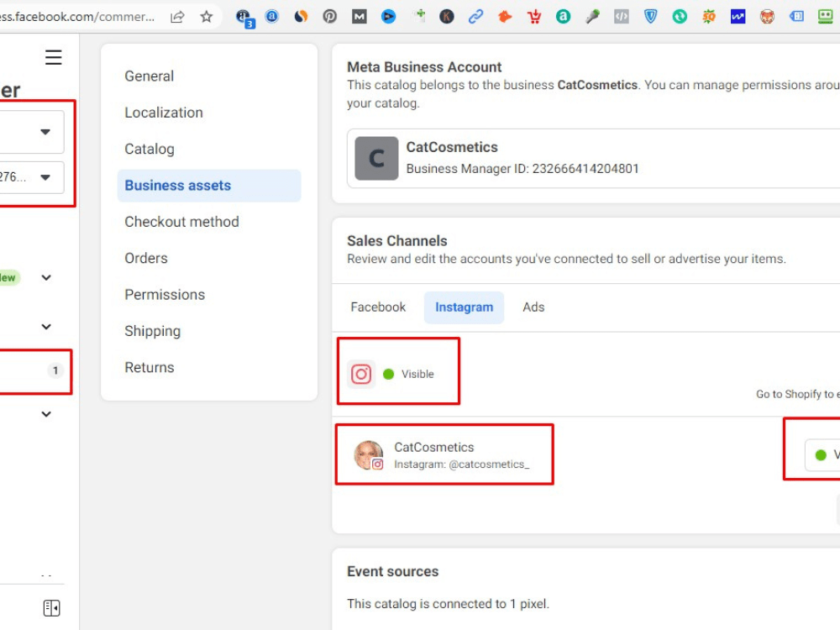Click the share page icon in address bar

177,17
